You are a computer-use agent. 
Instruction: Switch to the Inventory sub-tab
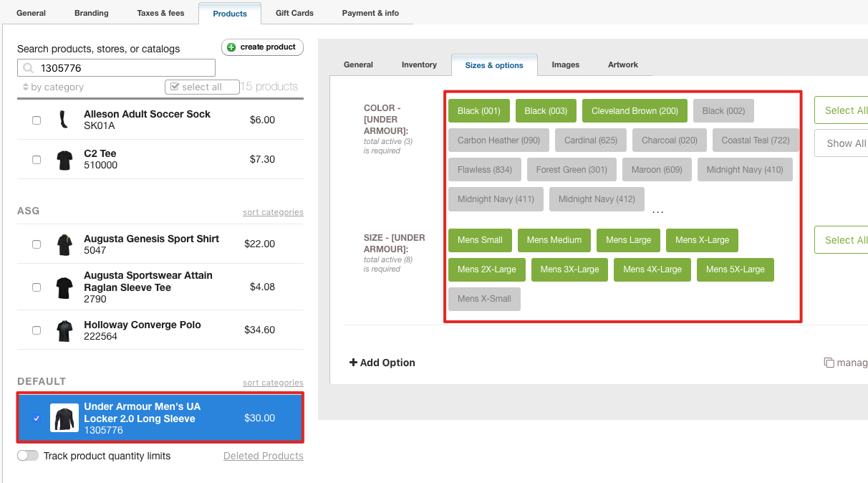pyautogui.click(x=419, y=64)
